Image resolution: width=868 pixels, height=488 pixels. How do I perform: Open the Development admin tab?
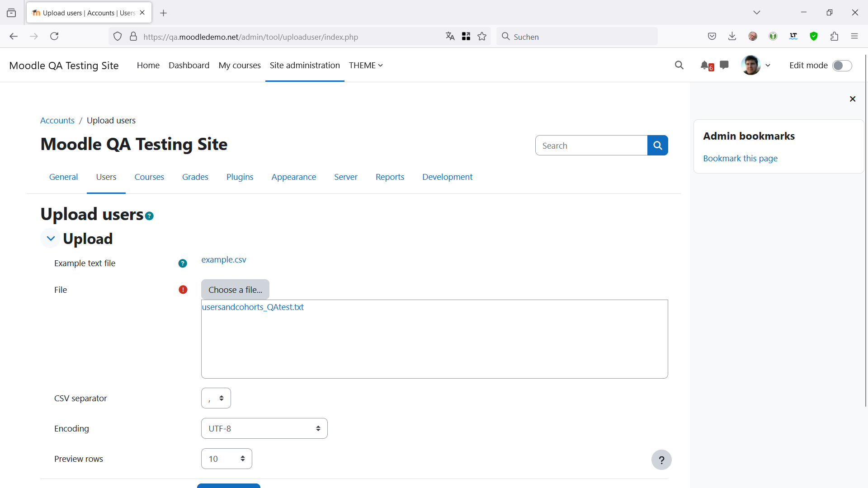point(448,177)
